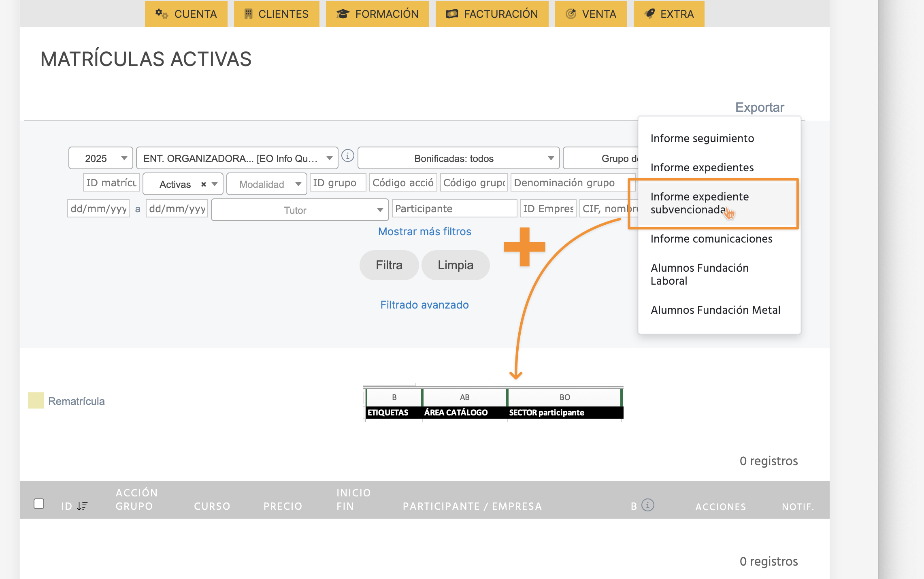924x579 pixels.
Task: Click the target icon on VENTA tab
Action: tap(571, 14)
